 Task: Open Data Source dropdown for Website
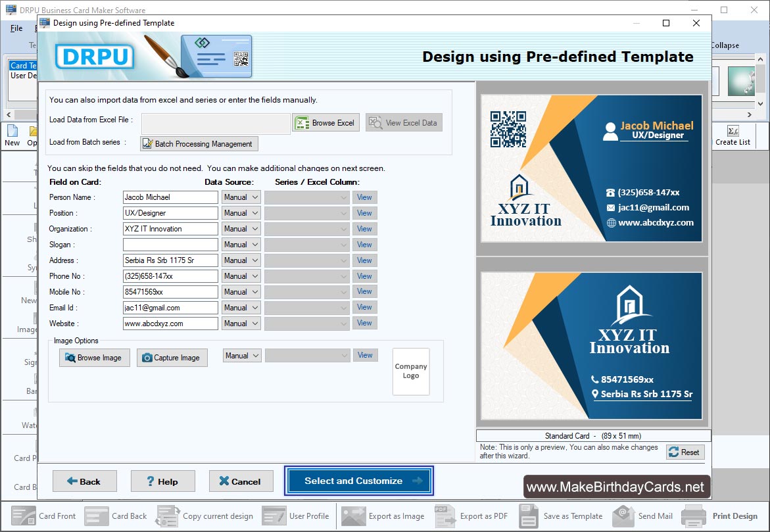coord(241,324)
